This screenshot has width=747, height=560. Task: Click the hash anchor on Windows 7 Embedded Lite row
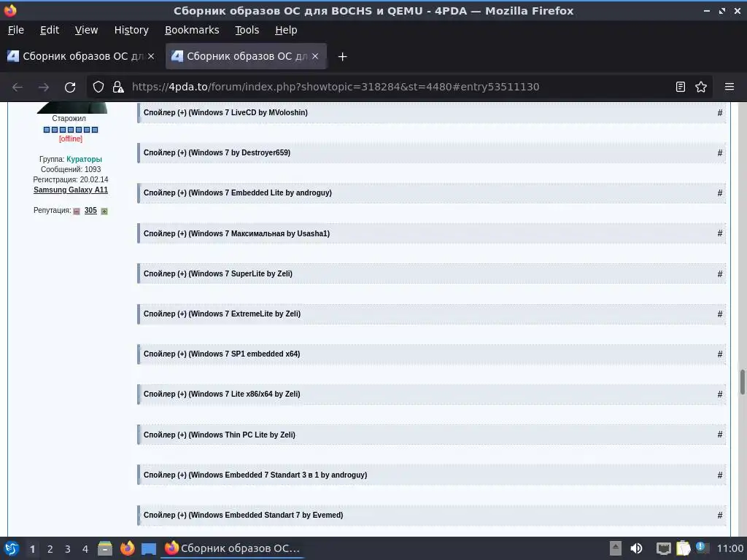point(720,192)
